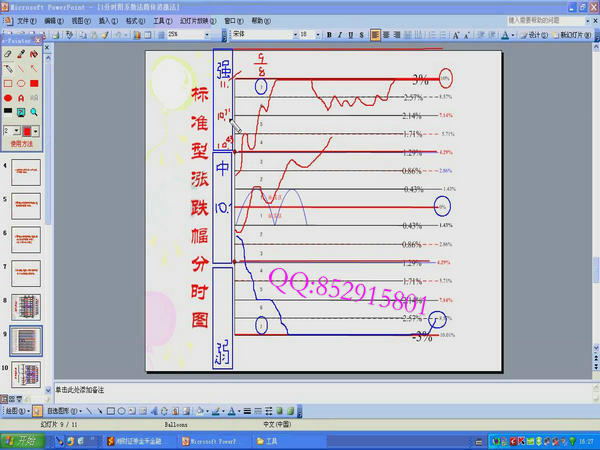Select the eraser tool in e-Pointer panel
Image resolution: width=600 pixels, height=450 pixels.
point(8,54)
